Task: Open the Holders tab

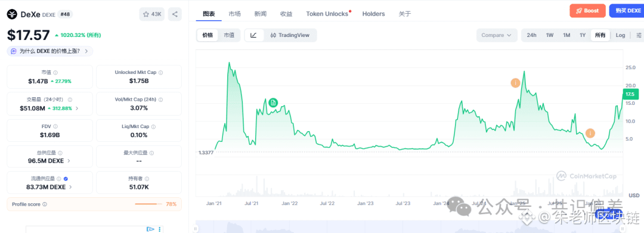Action: coord(373,14)
